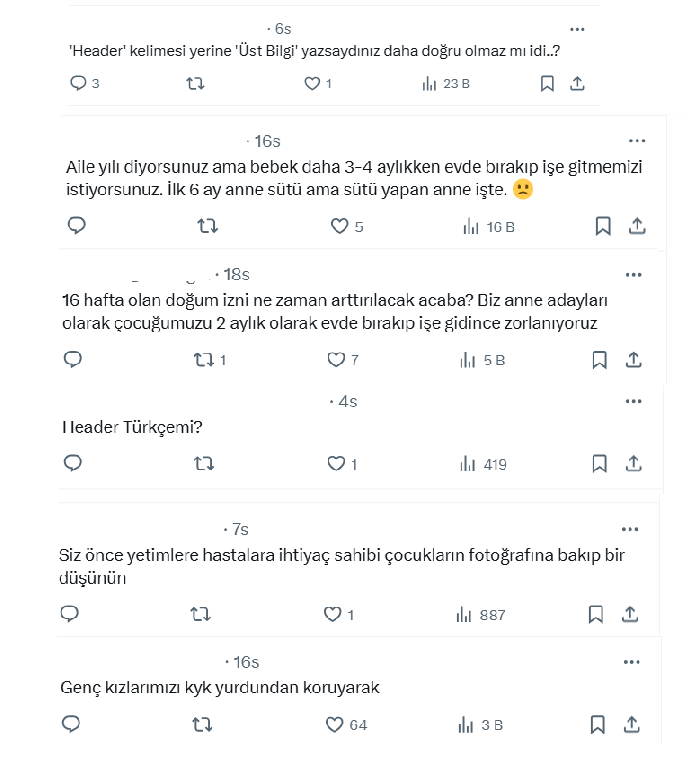Open the 7s timestamp on 'Siz önce yetimlere' reply
This screenshot has height=777, width=690.
[240, 529]
